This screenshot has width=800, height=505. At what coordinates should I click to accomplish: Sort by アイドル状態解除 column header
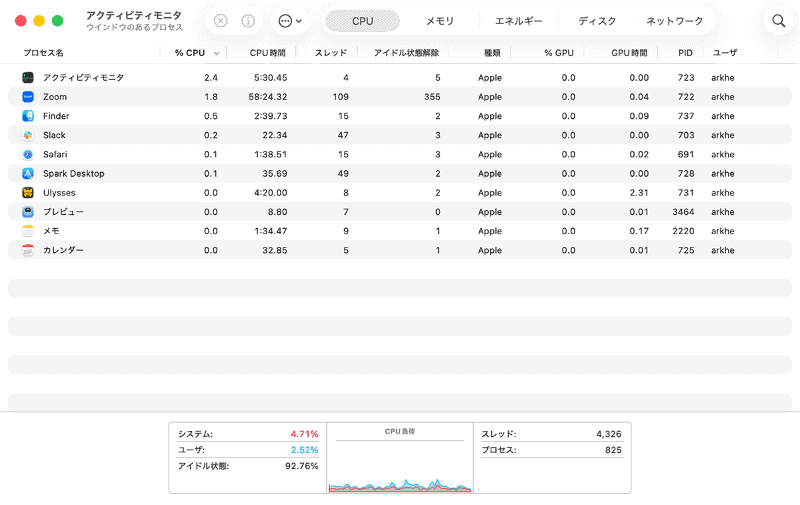[406, 53]
